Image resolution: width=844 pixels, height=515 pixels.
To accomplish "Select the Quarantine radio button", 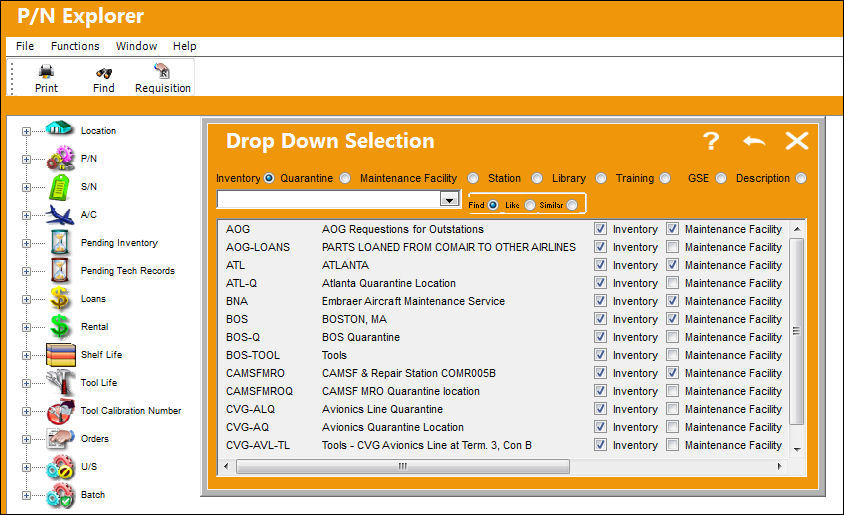I will [345, 178].
